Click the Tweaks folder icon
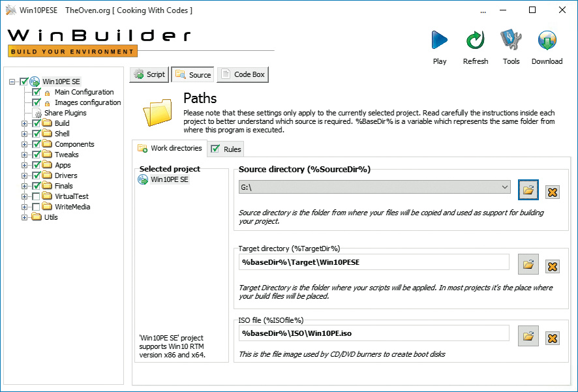 [47, 155]
